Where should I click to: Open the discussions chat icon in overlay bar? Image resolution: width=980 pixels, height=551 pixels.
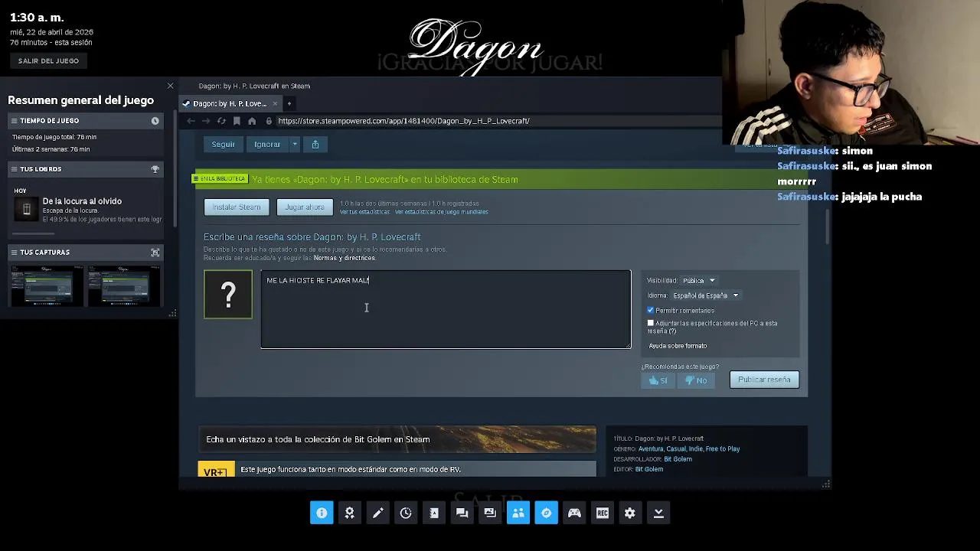462,513
